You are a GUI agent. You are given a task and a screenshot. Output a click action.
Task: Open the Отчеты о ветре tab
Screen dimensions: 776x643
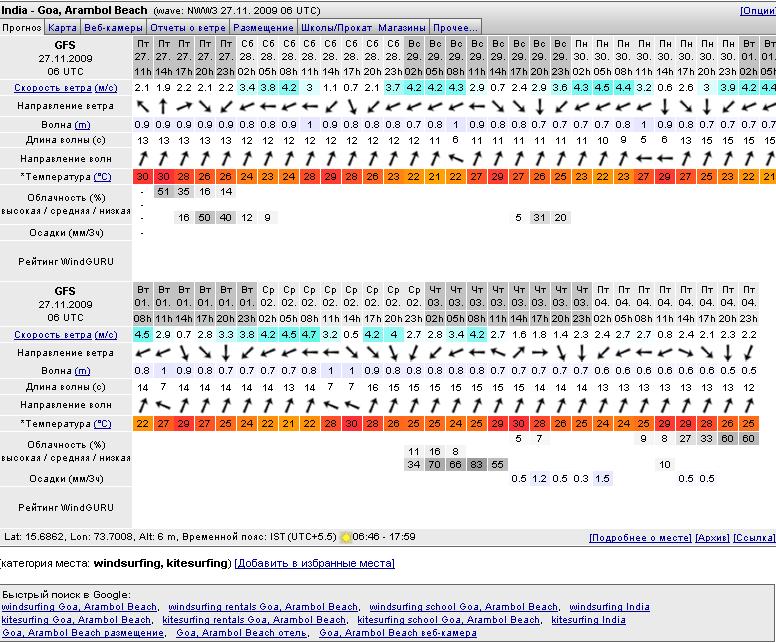(189, 27)
